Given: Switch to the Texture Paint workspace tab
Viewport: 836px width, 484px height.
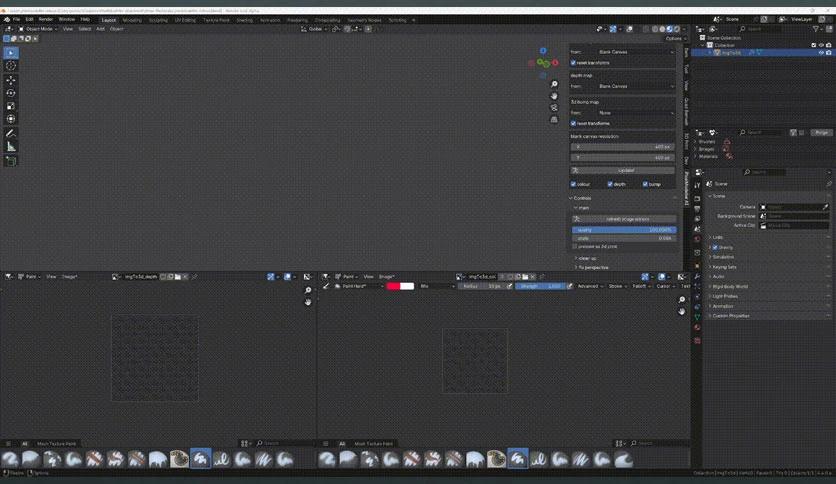Looking at the screenshot, I should tap(216, 20).
